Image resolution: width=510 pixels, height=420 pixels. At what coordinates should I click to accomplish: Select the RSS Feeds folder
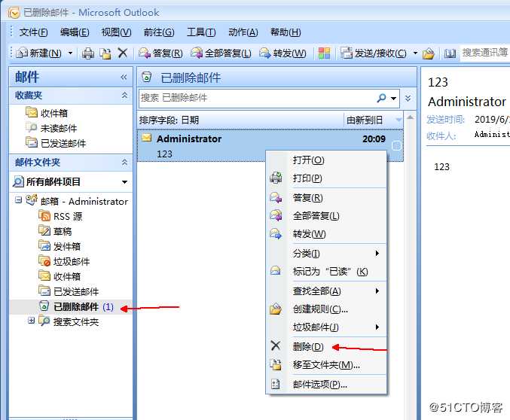60,216
